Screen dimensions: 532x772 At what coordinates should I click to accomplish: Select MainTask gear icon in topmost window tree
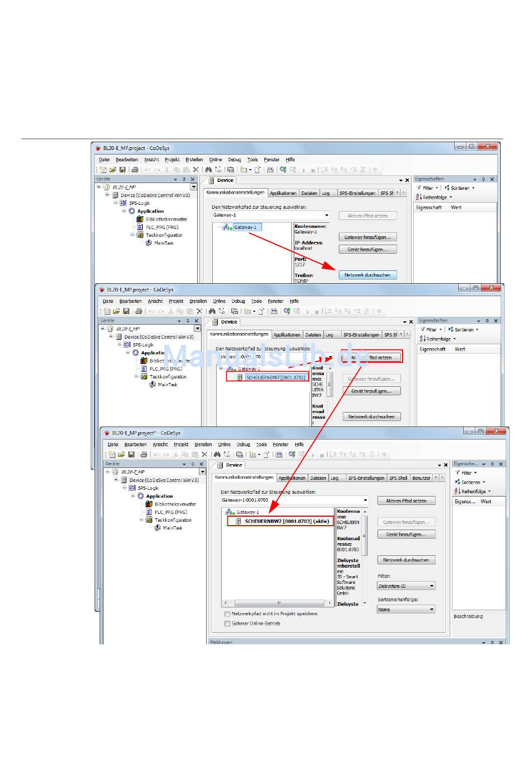click(148, 243)
